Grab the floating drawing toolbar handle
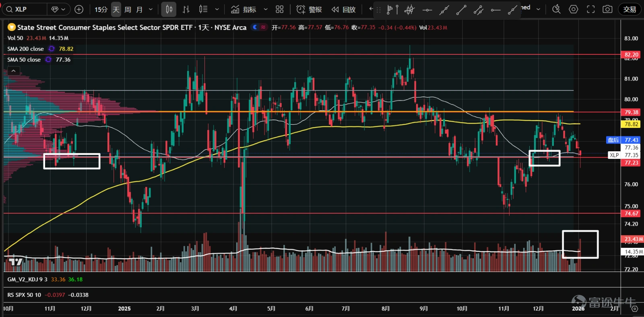This screenshot has width=644, height=317. click(378, 10)
